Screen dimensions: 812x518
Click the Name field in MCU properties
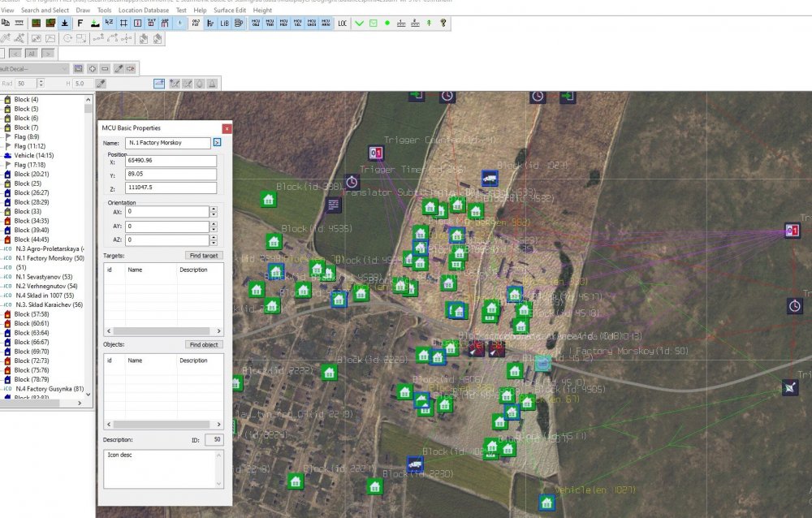[x=168, y=143]
